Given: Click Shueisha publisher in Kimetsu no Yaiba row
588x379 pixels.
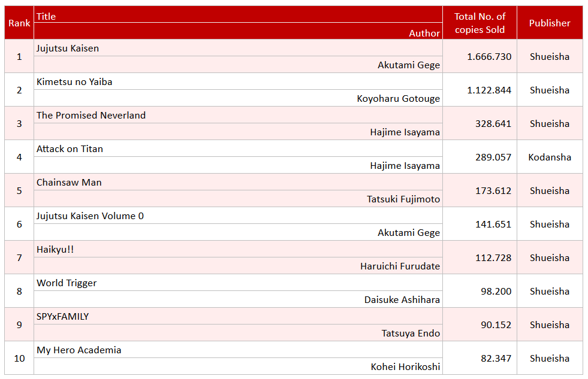Looking at the screenshot, I should [x=550, y=89].
